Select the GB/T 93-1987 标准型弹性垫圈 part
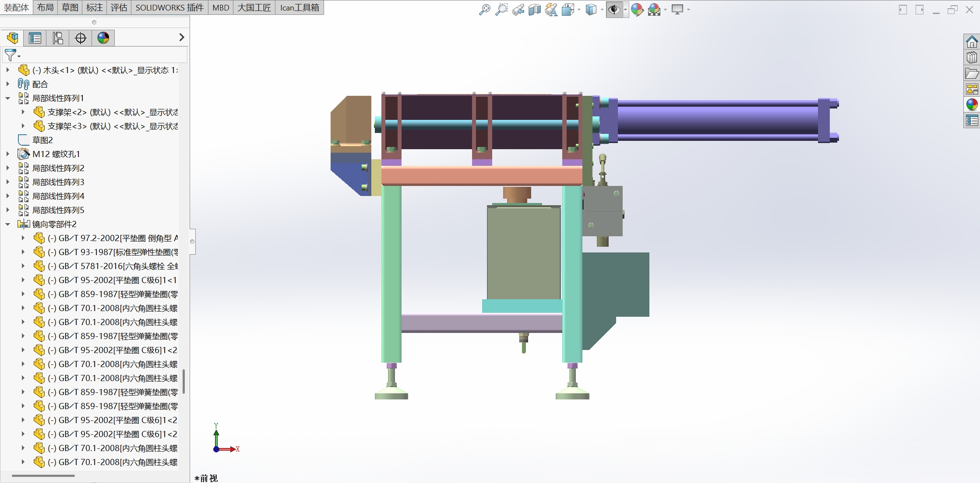 [113, 252]
